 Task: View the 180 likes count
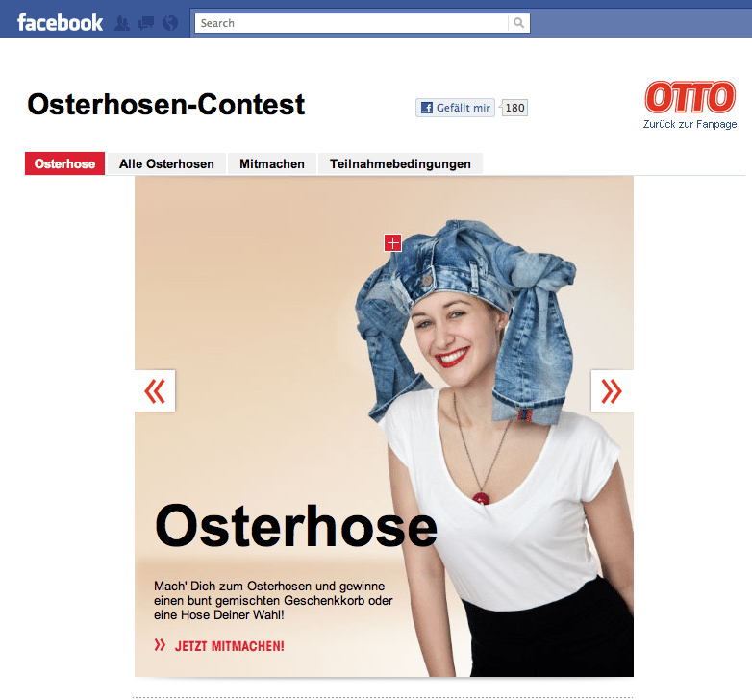[514, 108]
